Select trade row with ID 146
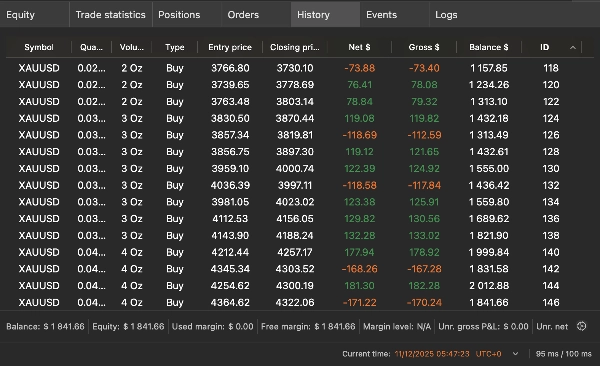 tap(300, 302)
